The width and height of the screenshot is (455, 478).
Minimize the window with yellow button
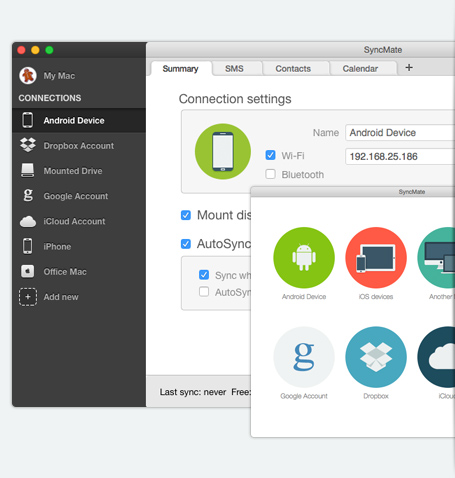35,50
